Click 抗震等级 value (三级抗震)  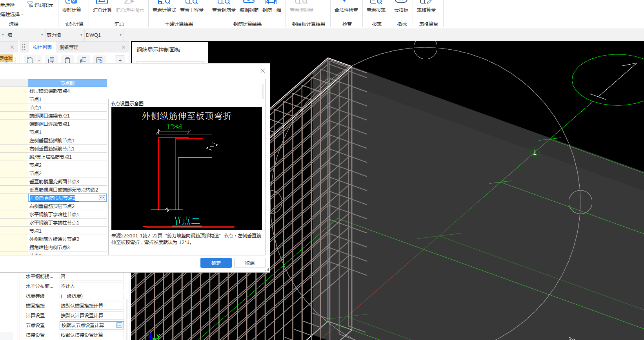click(92, 296)
